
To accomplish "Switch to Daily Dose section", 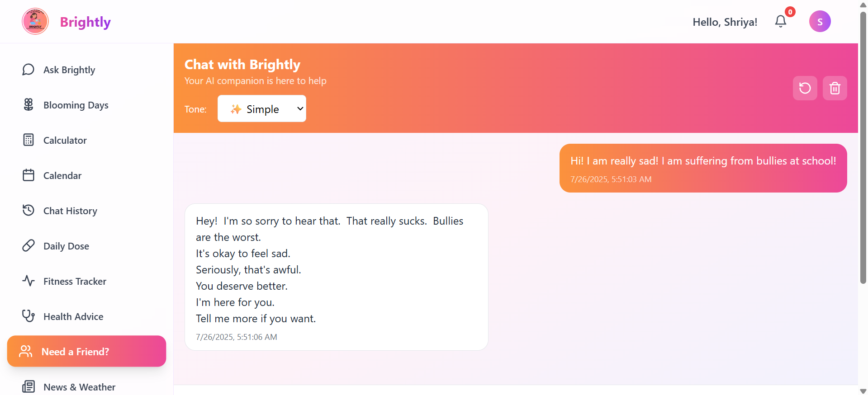I will [66, 245].
